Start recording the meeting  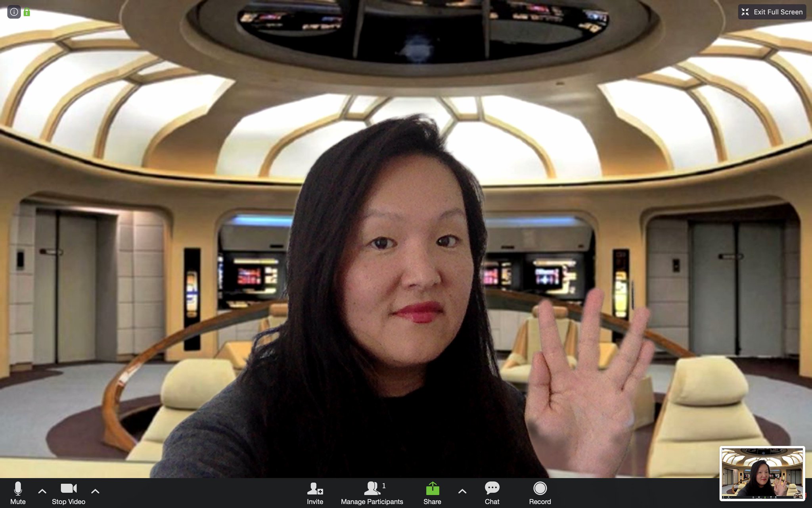540,493
